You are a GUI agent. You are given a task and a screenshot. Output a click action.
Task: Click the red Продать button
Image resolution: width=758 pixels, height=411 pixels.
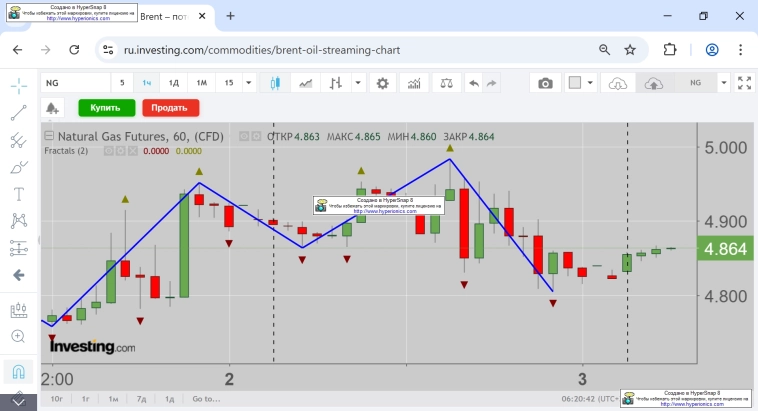point(171,108)
